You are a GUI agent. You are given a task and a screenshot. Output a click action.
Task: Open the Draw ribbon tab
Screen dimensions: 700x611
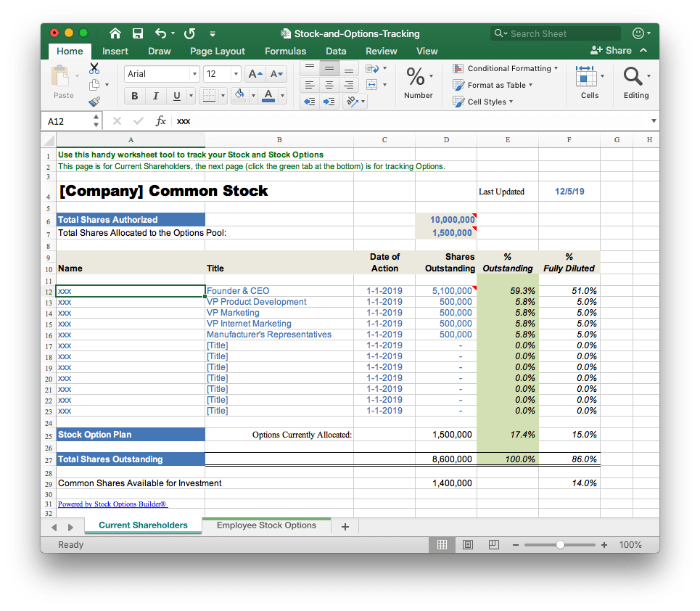tap(160, 51)
